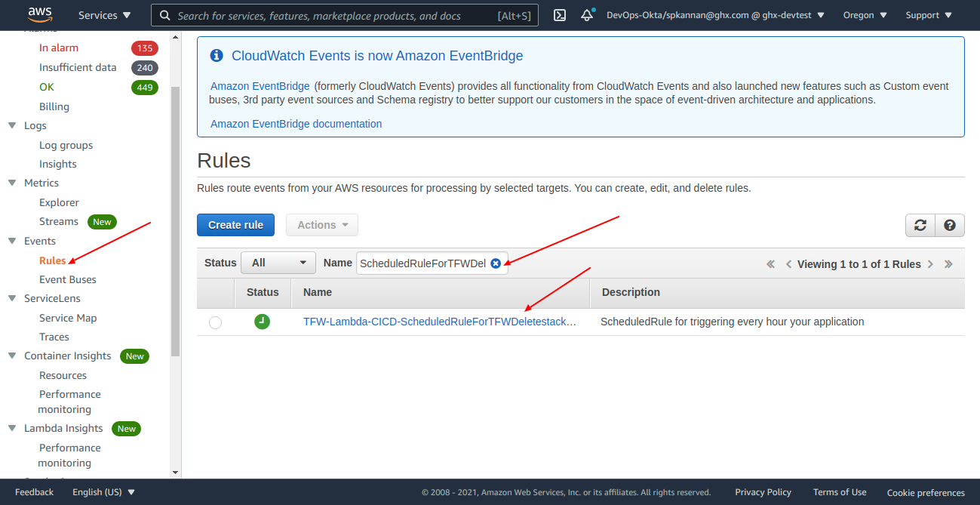Collapse the Metrics section

(x=12, y=183)
